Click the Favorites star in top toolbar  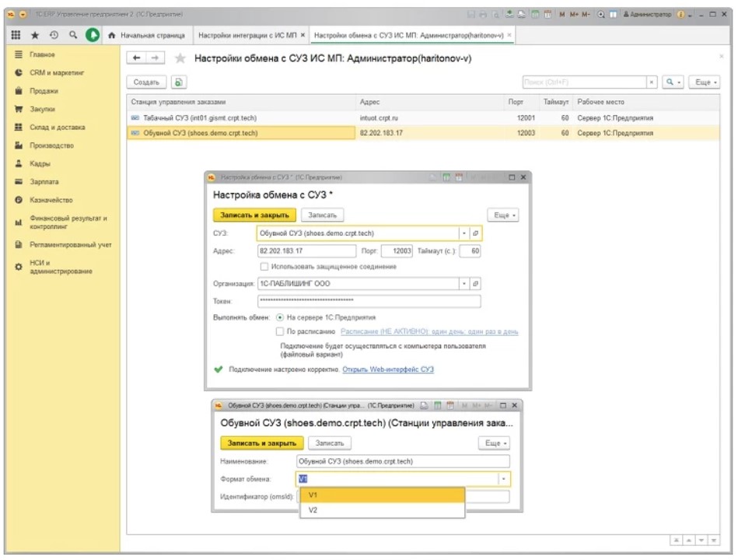tap(35, 35)
